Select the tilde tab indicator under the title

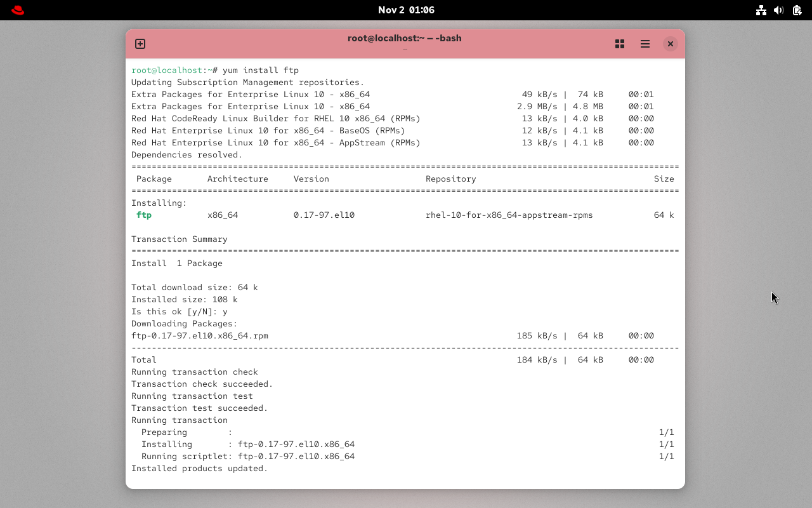[x=405, y=48]
